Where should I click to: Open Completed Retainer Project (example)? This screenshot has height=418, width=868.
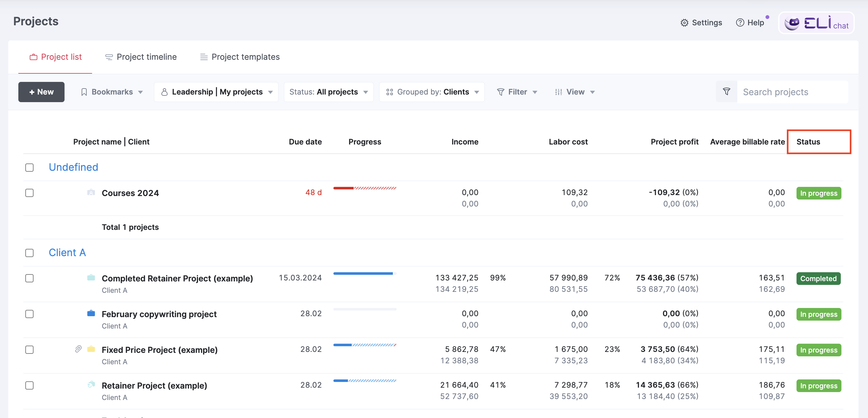tap(177, 278)
